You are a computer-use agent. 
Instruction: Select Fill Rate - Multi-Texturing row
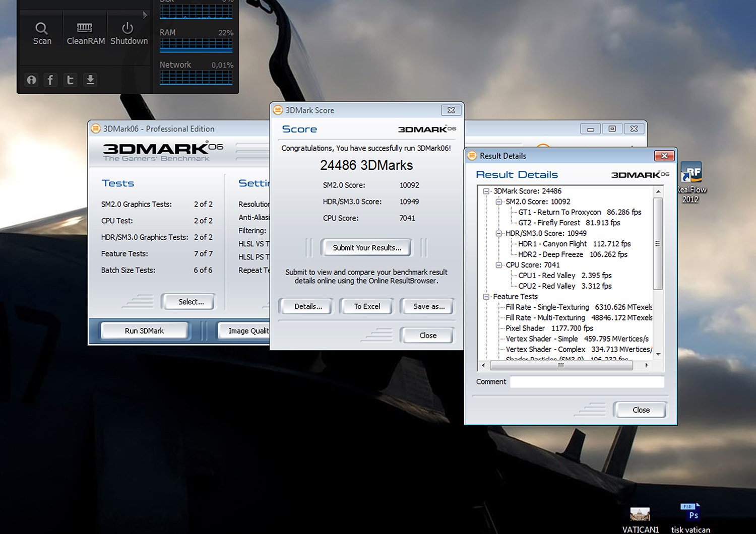tap(579, 318)
